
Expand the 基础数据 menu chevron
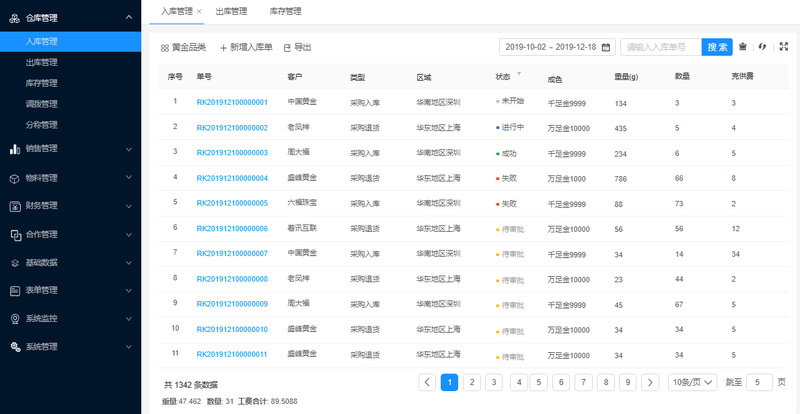click(129, 262)
